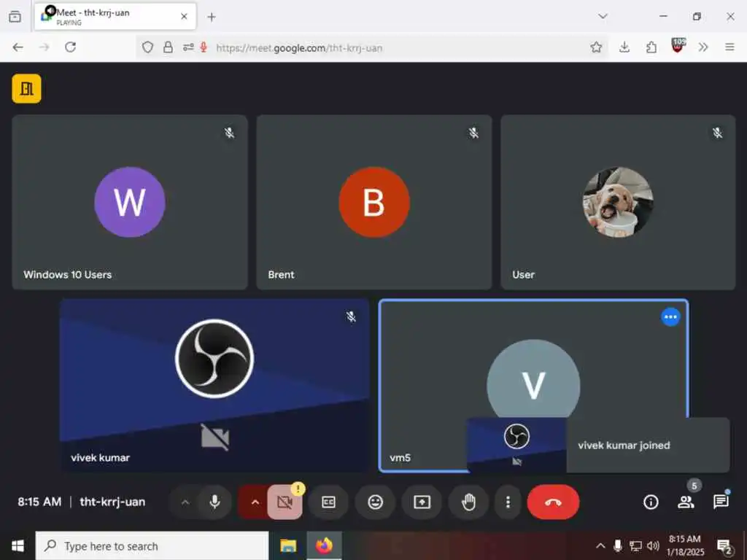Raise your hand
The width and height of the screenshot is (747, 560).
pos(469,502)
